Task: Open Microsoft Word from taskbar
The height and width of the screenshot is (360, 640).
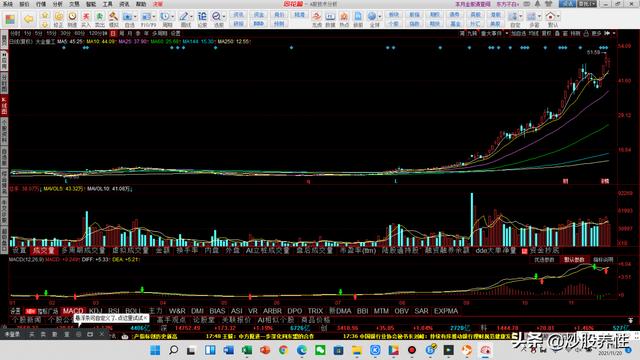Action: [x=229, y=350]
